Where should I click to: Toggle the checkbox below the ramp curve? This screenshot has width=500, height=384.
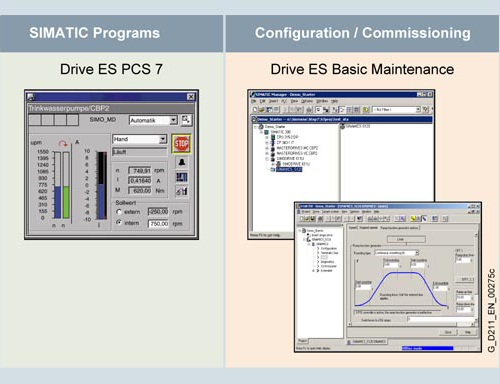(355, 312)
